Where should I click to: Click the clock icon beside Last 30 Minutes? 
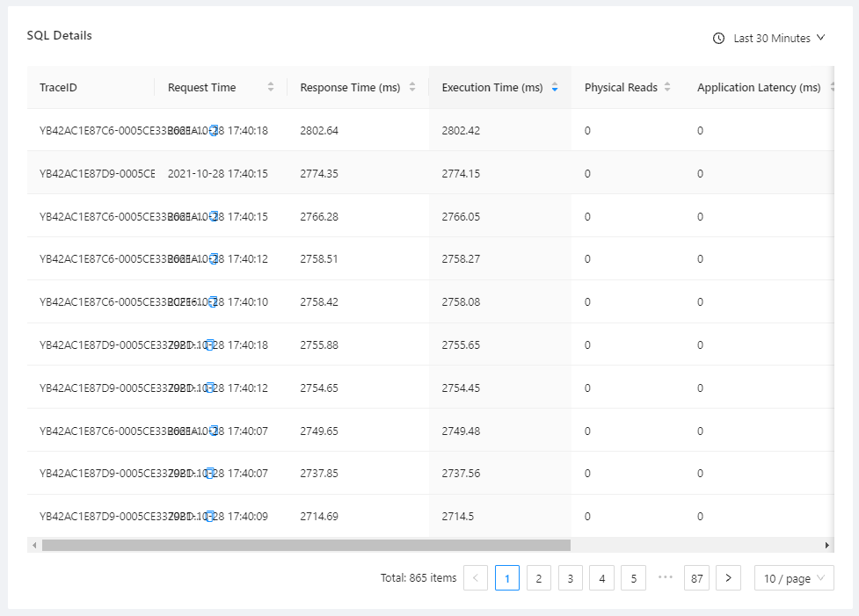(x=718, y=39)
